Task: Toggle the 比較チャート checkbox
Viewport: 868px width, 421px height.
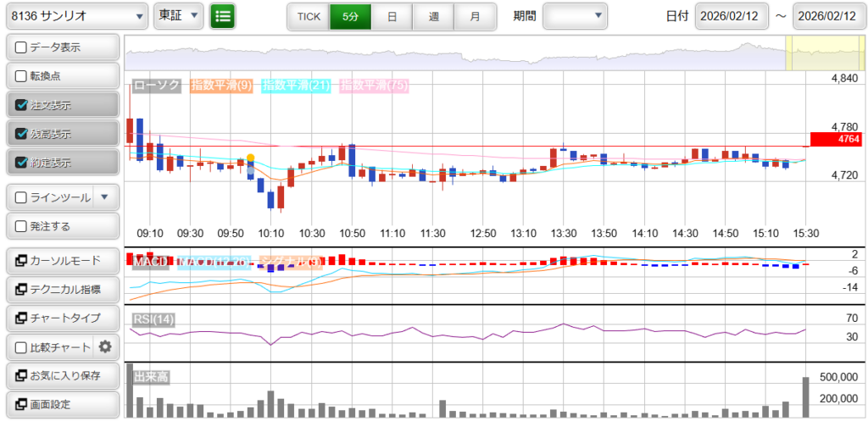Action: click(x=21, y=347)
